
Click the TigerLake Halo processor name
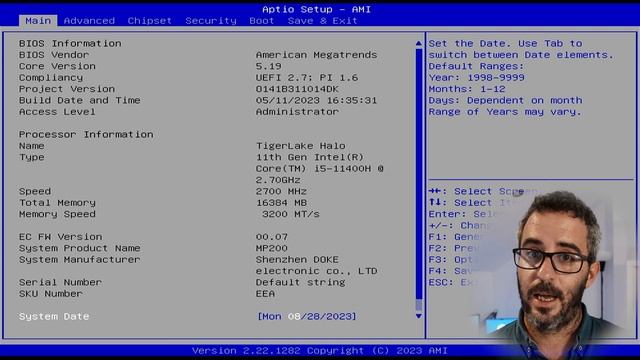[300, 146]
